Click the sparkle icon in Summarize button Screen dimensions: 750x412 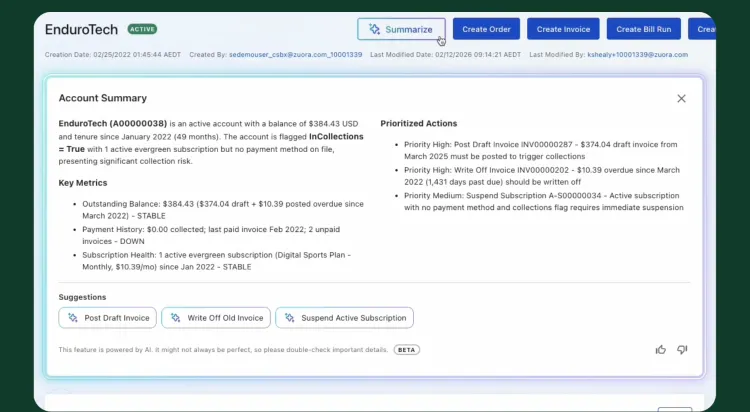pyautogui.click(x=375, y=29)
